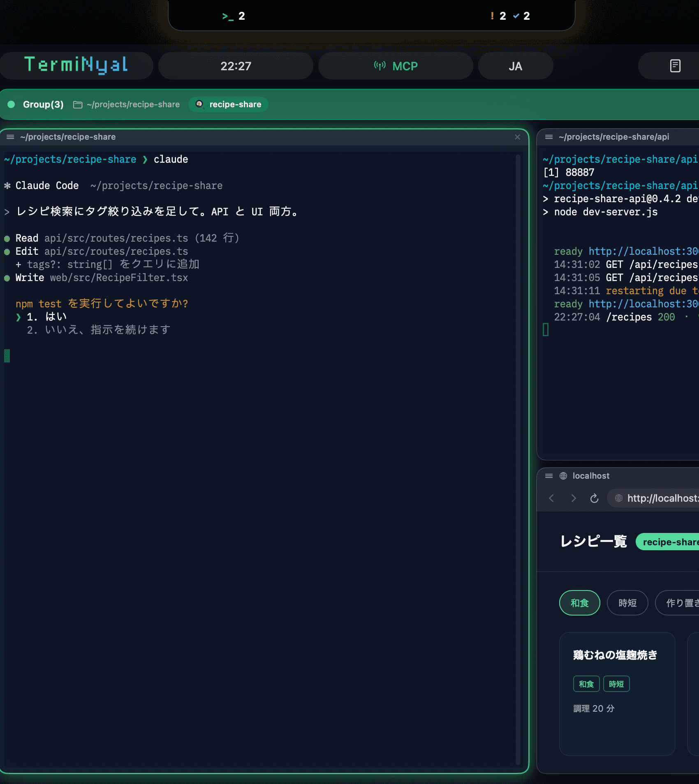
Task: Click the localhost URL address field
Action: tap(653, 498)
